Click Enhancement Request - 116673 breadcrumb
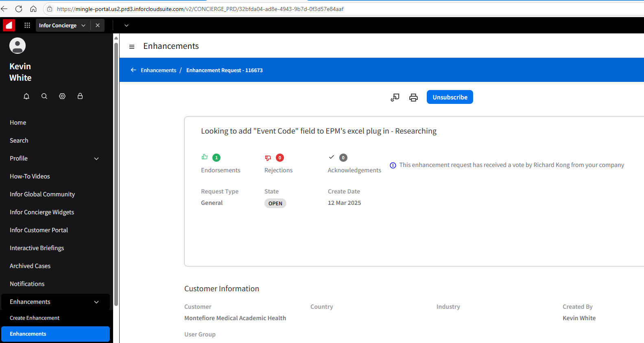Image resolution: width=644 pixels, height=343 pixels. click(x=225, y=70)
